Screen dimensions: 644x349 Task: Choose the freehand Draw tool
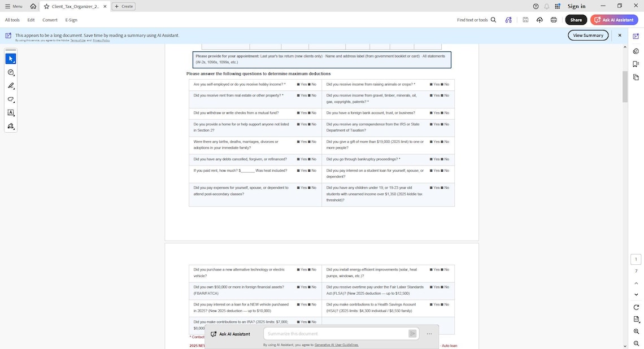point(11,99)
